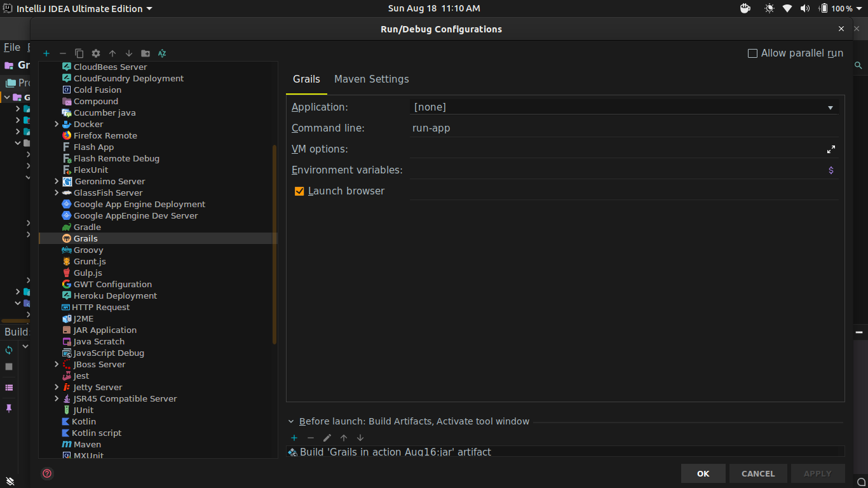Screen dimensions: 868x488
Task: Click Build panel refresh icon in main window
Action: (x=9, y=350)
